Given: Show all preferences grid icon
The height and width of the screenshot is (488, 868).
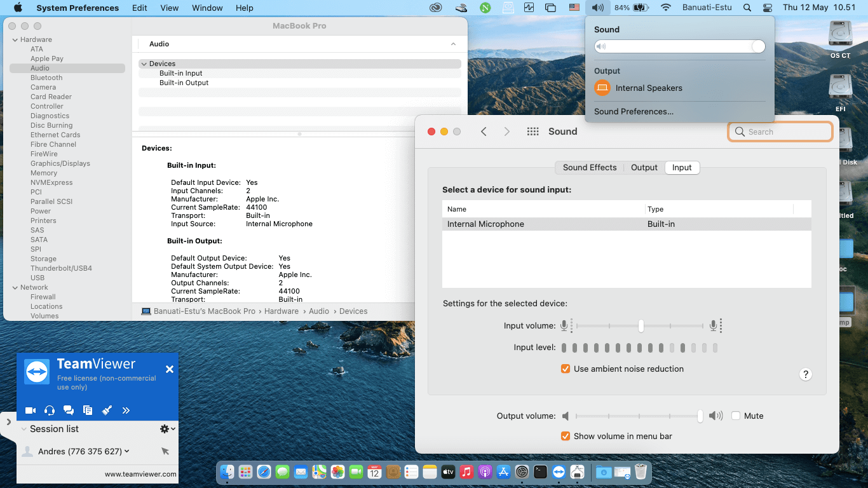Looking at the screenshot, I should (533, 132).
